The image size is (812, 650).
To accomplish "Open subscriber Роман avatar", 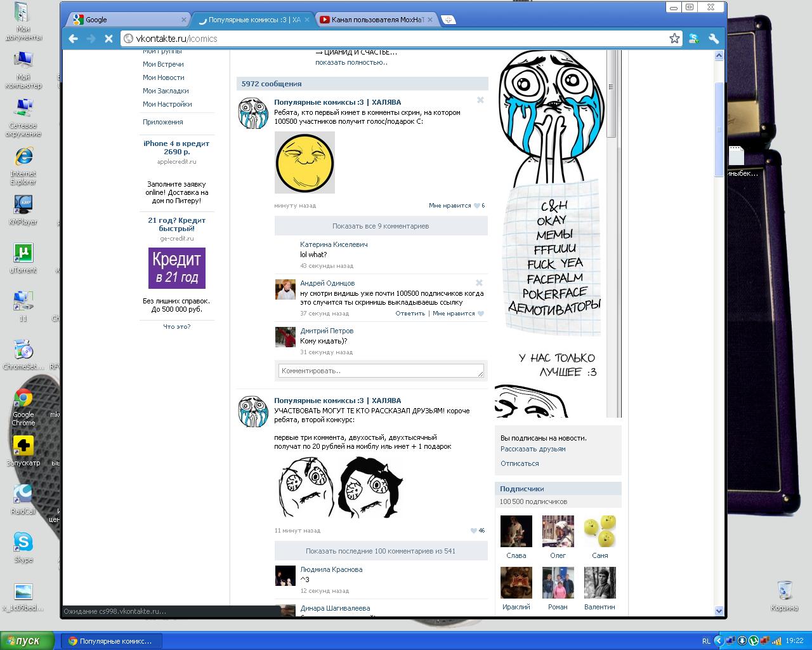I will [x=558, y=583].
